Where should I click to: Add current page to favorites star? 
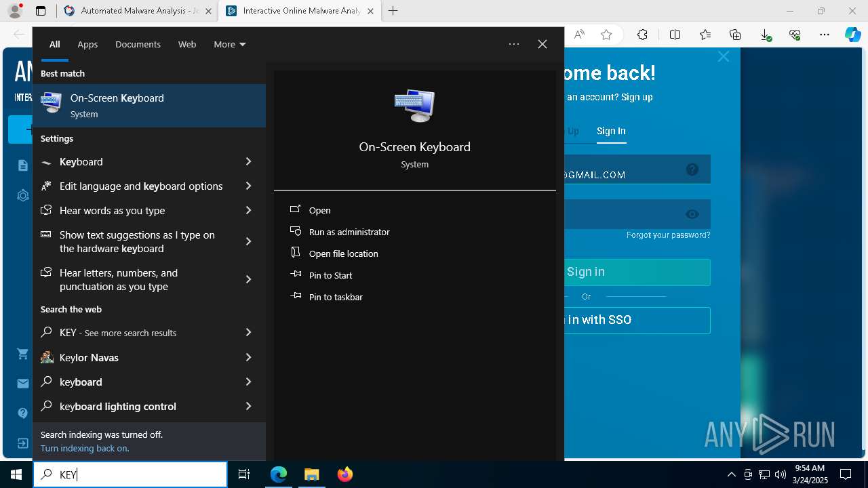(606, 35)
